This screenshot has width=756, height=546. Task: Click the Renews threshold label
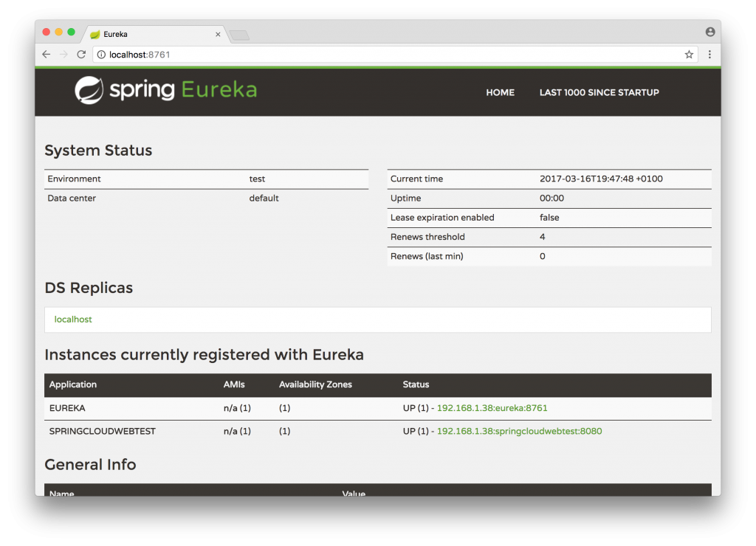(x=427, y=237)
